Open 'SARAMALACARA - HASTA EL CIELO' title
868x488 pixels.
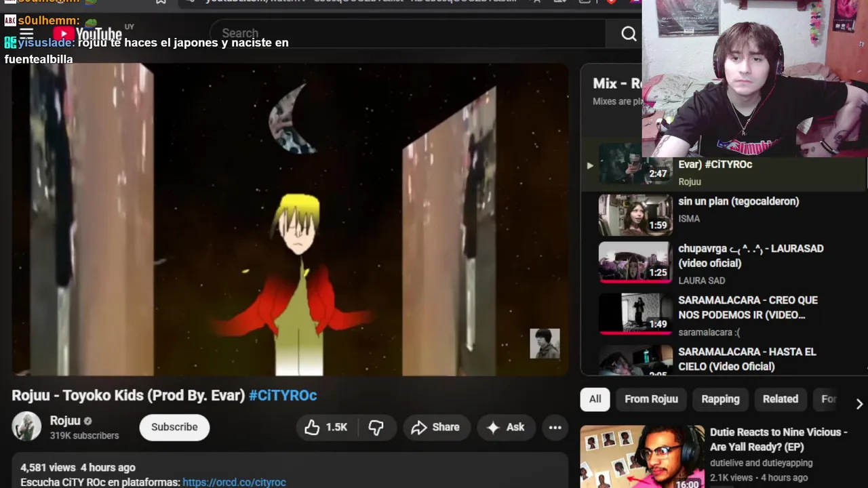point(747,359)
